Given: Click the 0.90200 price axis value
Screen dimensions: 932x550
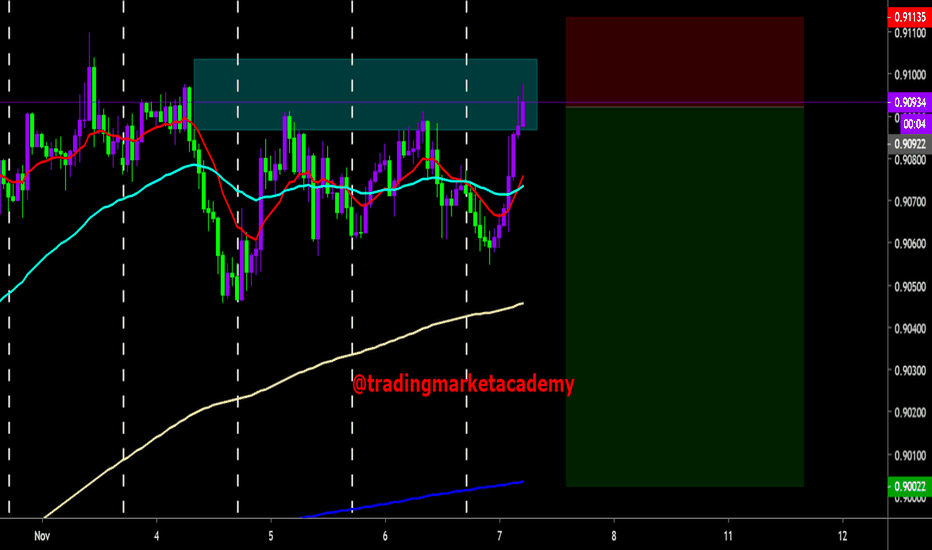Looking at the screenshot, I should point(911,413).
